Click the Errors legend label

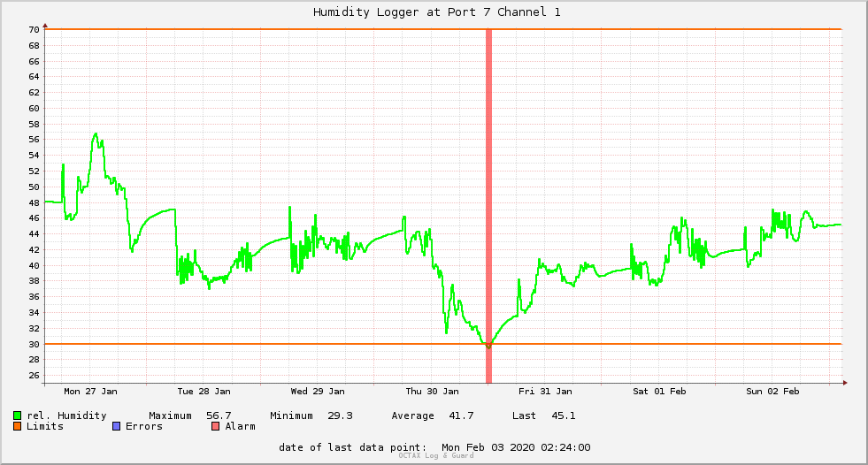point(144,426)
